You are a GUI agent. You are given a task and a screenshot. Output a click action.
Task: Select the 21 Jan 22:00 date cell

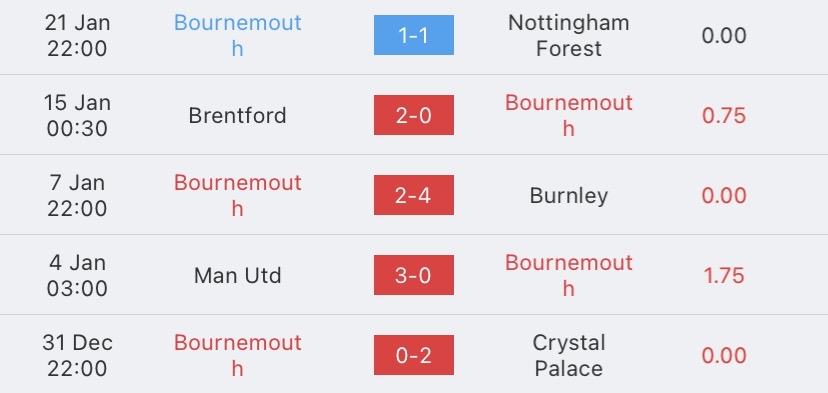77,35
